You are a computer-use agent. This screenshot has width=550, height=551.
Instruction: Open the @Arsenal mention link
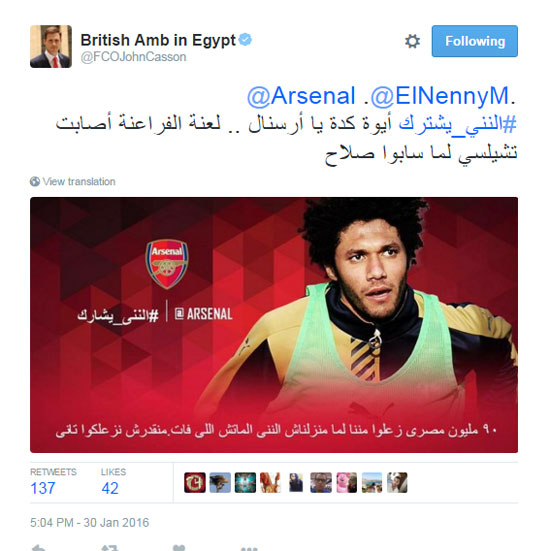click(x=301, y=96)
